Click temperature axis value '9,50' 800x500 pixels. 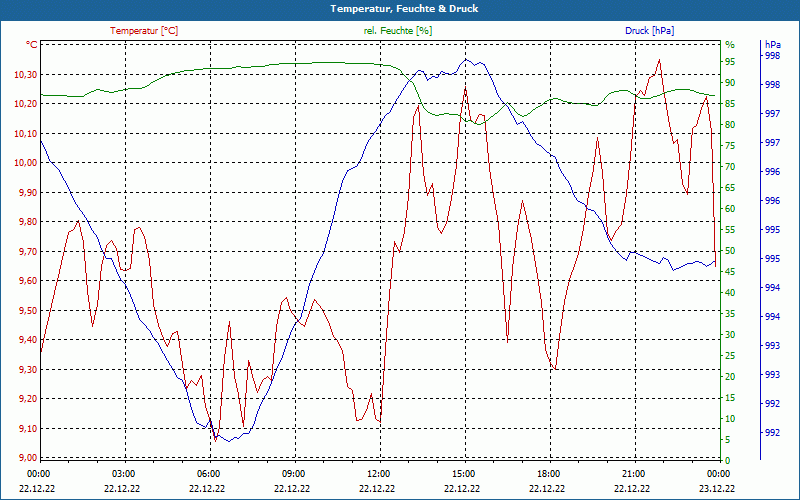[28, 310]
